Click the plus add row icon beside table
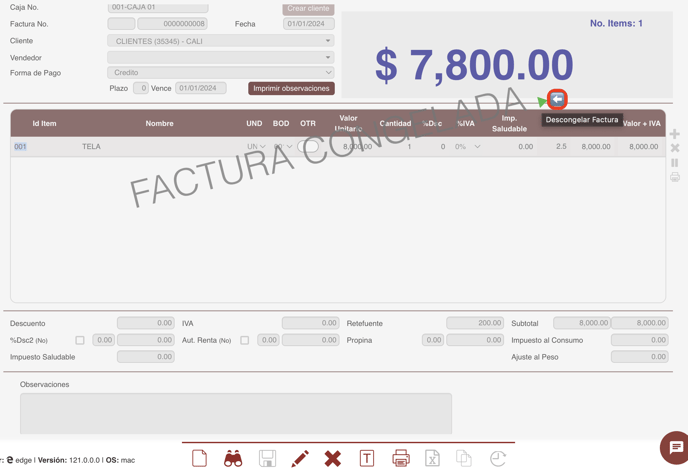The width and height of the screenshot is (688, 471). point(675,134)
